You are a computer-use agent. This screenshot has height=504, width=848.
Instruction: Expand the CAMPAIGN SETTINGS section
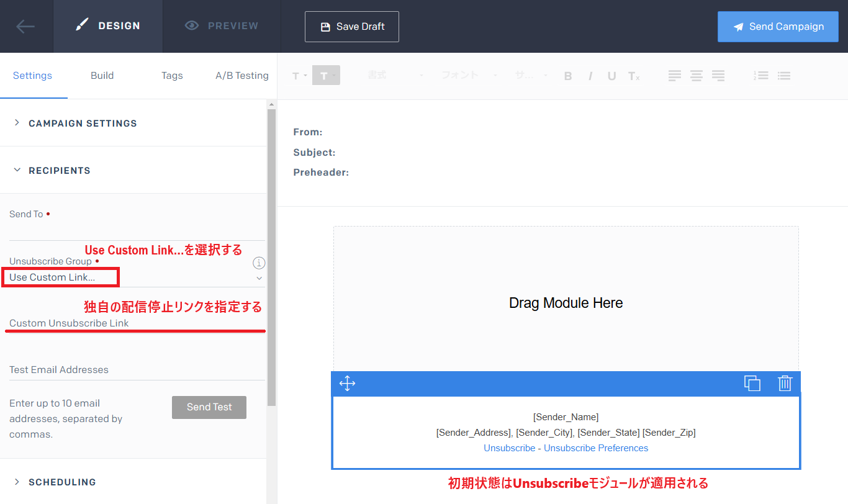[133, 123]
